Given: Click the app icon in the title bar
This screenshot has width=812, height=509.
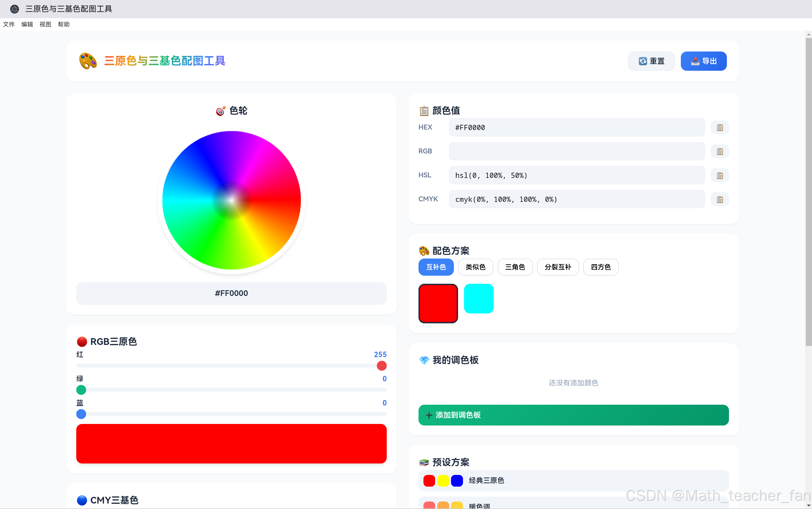Looking at the screenshot, I should click(14, 9).
